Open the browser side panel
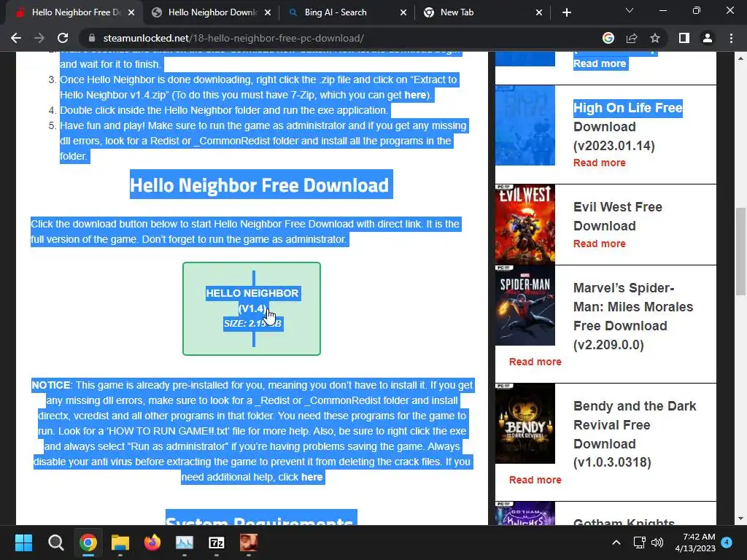Image resolution: width=747 pixels, height=560 pixels. (684, 38)
